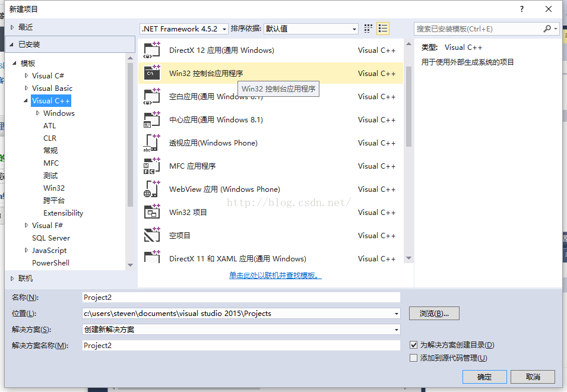Expand the Visual Basic node arrow
567x392 pixels.
coord(26,88)
